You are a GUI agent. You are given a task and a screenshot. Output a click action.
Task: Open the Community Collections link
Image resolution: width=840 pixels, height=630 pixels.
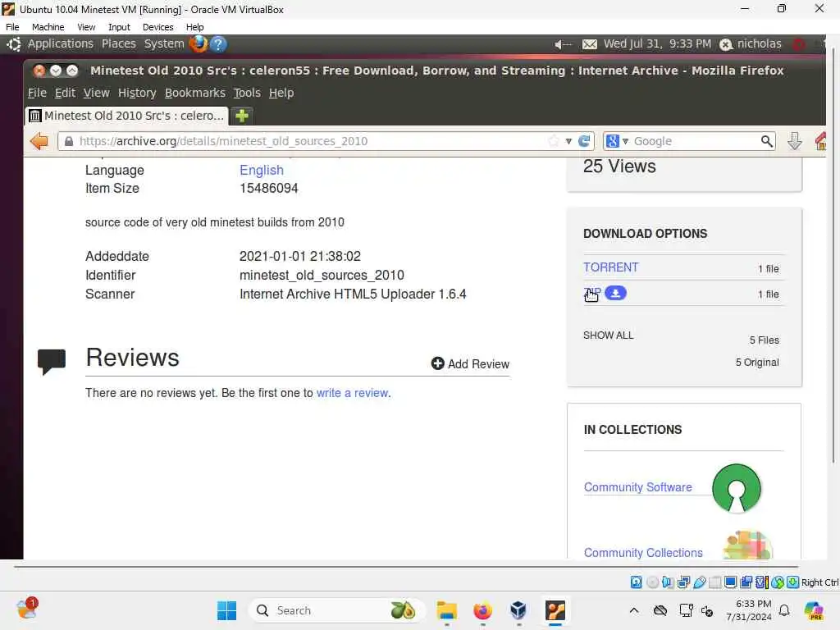tap(643, 552)
